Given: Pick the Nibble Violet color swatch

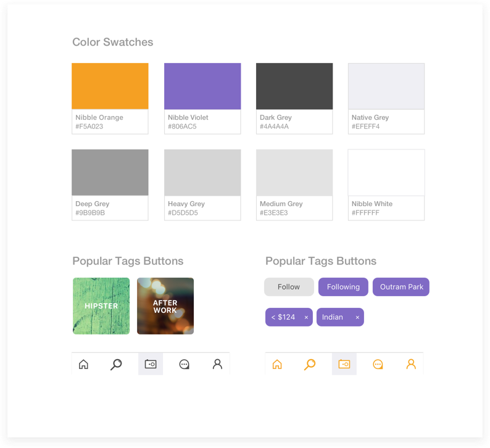Looking at the screenshot, I should tap(202, 99).
